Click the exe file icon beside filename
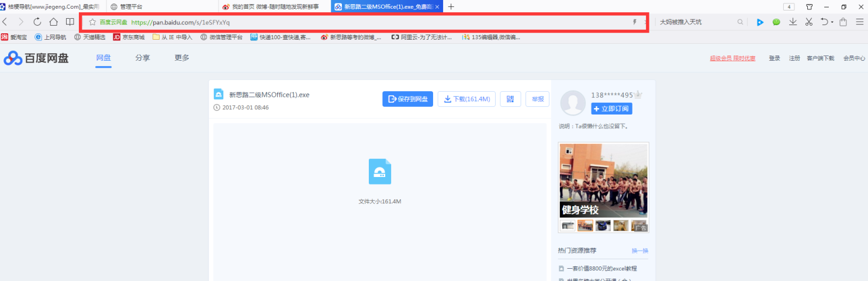Screen dimensions: 868x281 coord(219,95)
